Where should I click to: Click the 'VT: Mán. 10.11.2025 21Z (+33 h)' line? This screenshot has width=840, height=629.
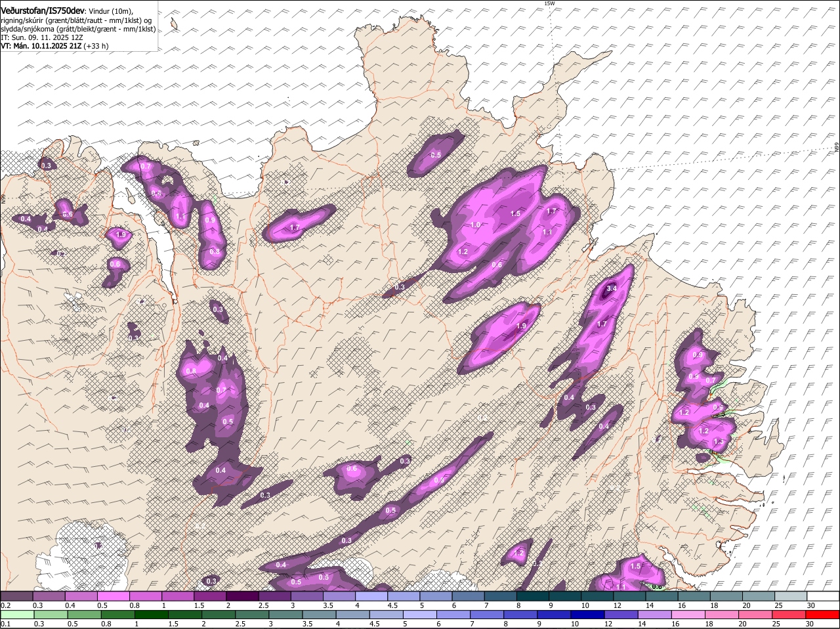[54, 46]
